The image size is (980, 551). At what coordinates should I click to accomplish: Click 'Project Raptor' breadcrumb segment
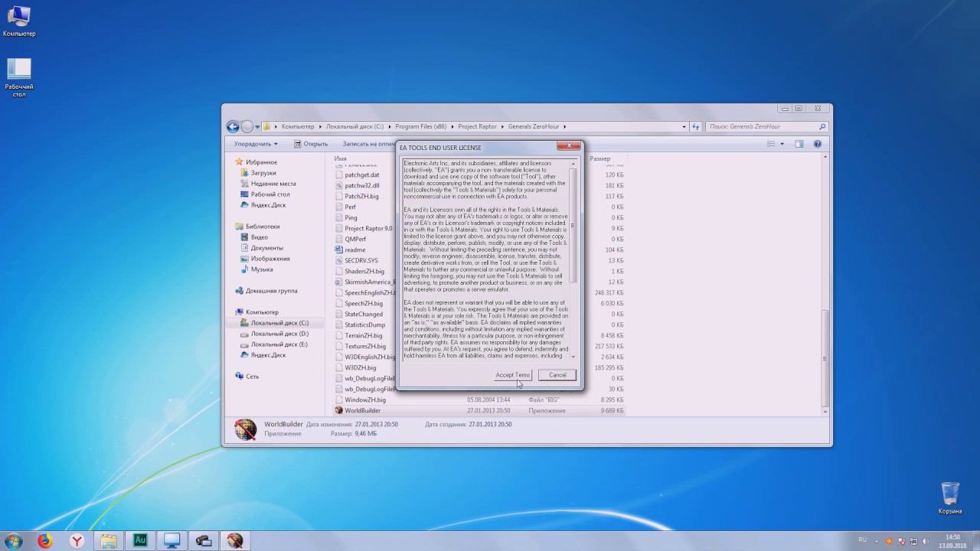tap(478, 126)
